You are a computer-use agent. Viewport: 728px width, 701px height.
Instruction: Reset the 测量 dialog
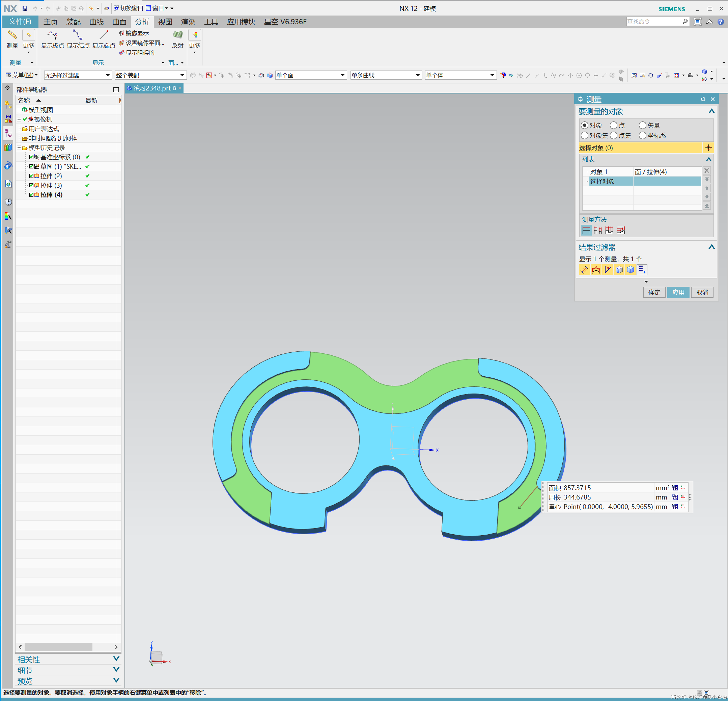(x=703, y=99)
